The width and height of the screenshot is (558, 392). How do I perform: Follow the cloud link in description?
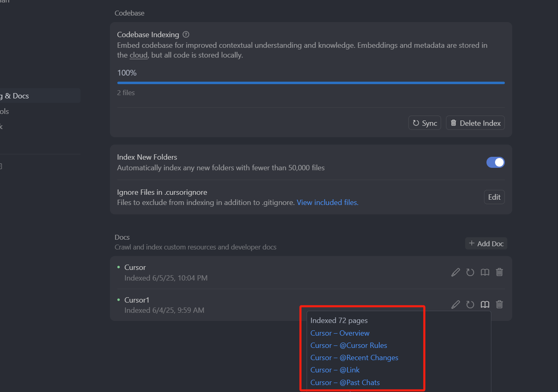(139, 55)
